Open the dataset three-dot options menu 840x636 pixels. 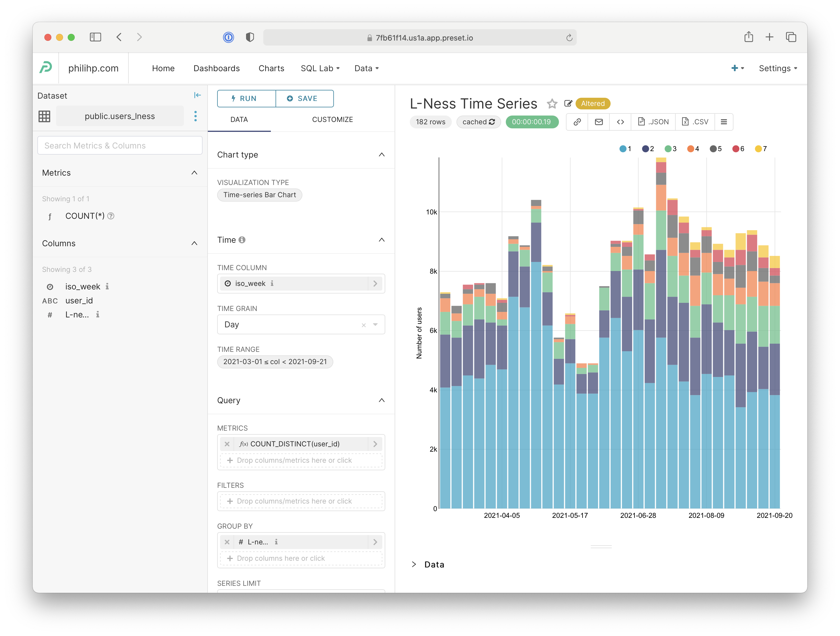click(196, 116)
